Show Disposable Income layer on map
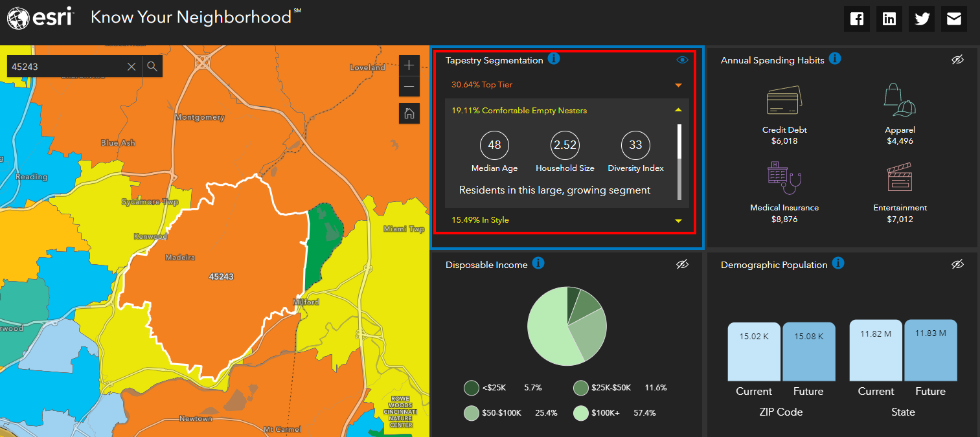The width and height of the screenshot is (980, 437). [x=682, y=264]
